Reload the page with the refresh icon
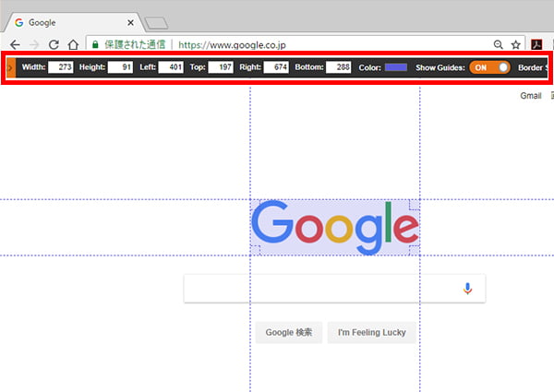The width and height of the screenshot is (554, 392). (54, 43)
